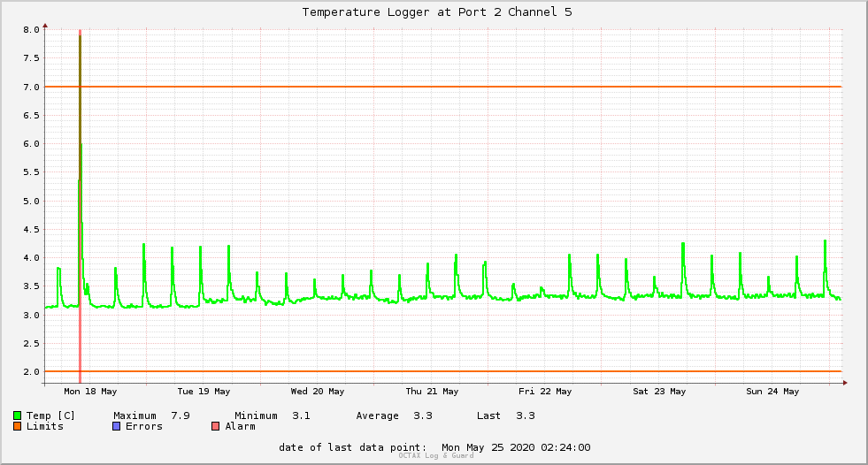Click the 3.5 y-axis label

[32, 286]
